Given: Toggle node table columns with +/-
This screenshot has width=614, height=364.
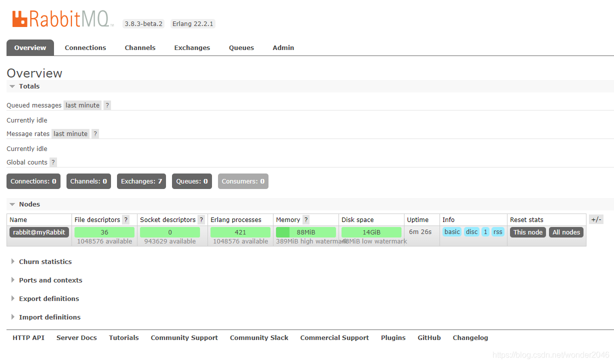Looking at the screenshot, I should (x=596, y=220).
